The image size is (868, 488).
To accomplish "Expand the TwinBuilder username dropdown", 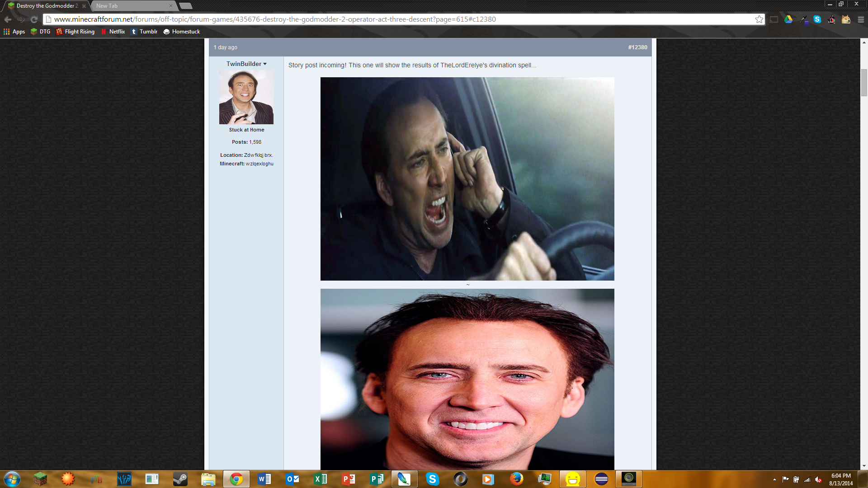I will [x=265, y=64].
